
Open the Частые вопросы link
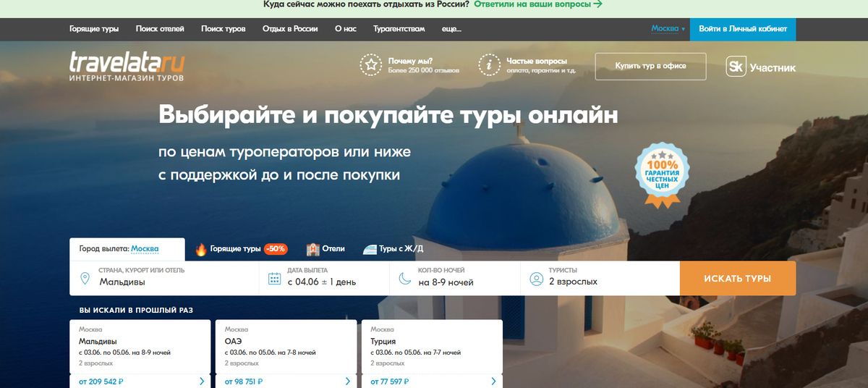coord(537,62)
